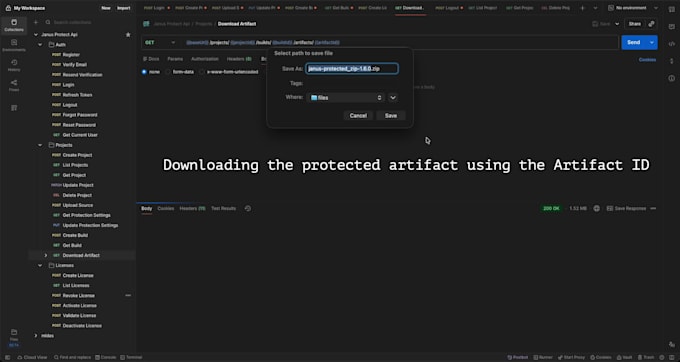The height and width of the screenshot is (362, 680).
Task: Click the Import button
Action: click(124, 8)
